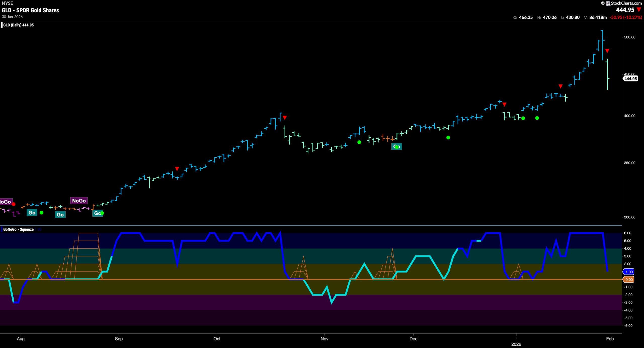Click the red triangle beside the final price bar
The width and height of the screenshot is (644, 348).
point(607,51)
